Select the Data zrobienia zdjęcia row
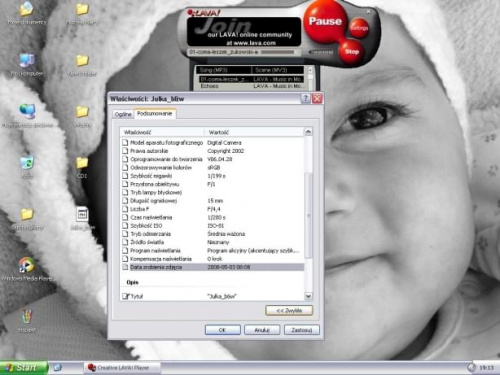Image resolution: width=500 pixels, height=375 pixels. (x=212, y=267)
